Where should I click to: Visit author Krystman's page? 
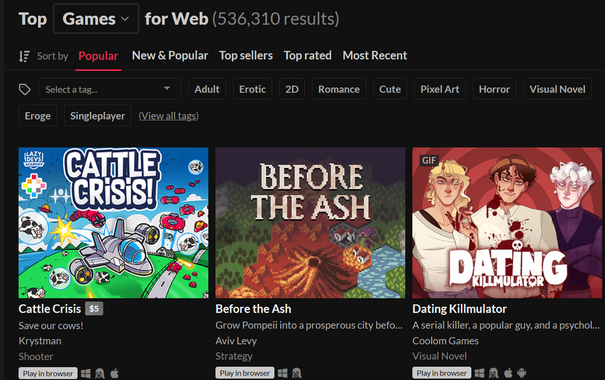40,341
